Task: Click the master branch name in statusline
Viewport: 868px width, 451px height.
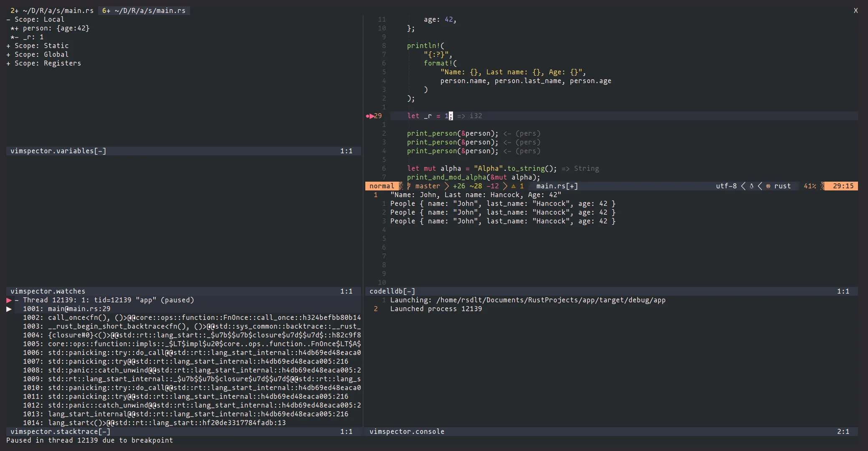Action: click(x=428, y=186)
